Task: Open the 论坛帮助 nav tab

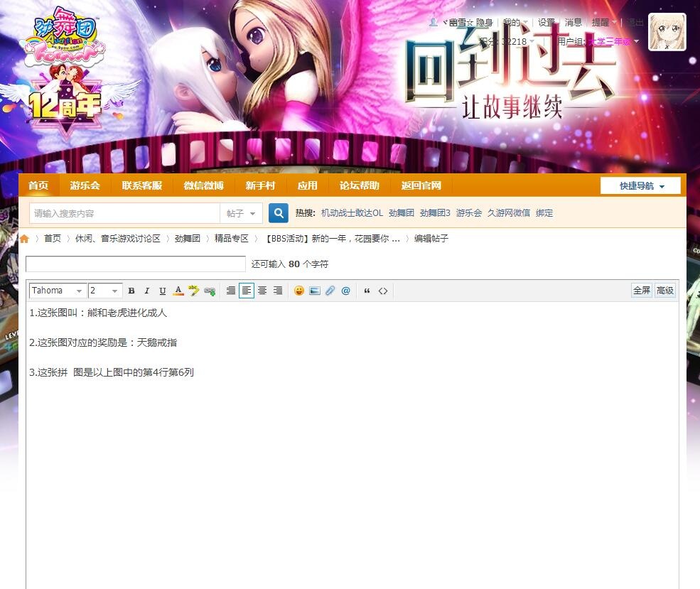Action: [x=360, y=185]
